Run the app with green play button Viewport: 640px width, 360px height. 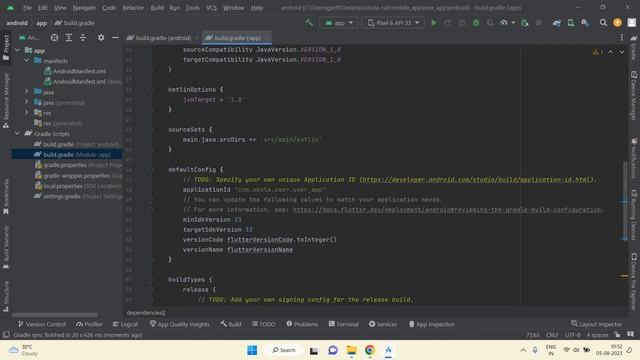point(434,23)
